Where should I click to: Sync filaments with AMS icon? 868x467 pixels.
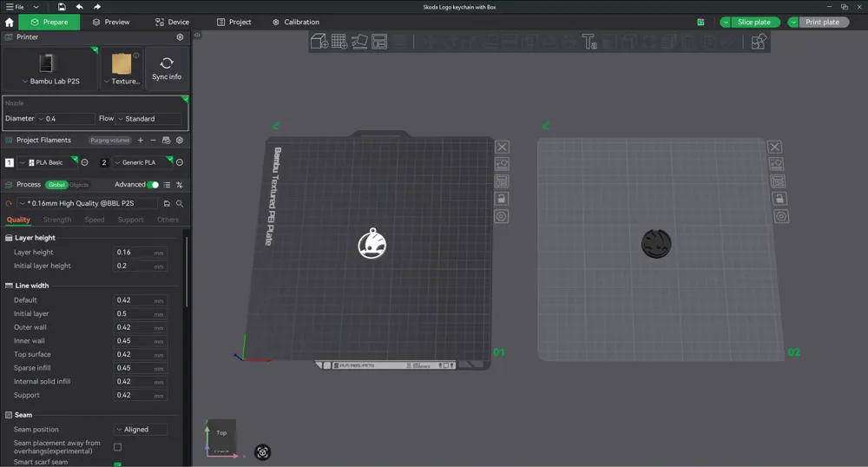tap(166, 140)
